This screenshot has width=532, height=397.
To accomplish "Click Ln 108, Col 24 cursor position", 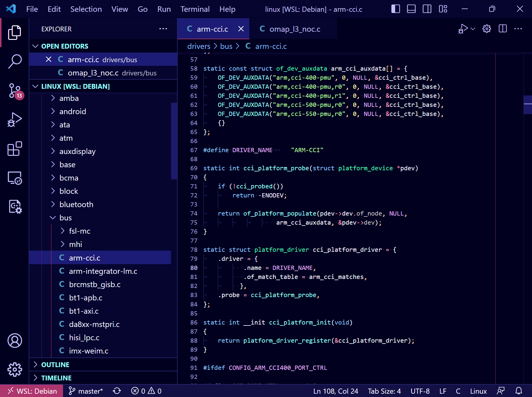I will 336,391.
